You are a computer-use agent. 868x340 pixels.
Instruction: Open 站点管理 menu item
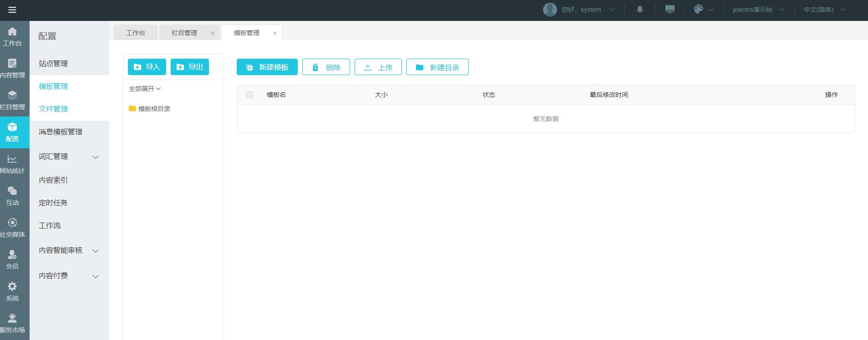pos(69,64)
